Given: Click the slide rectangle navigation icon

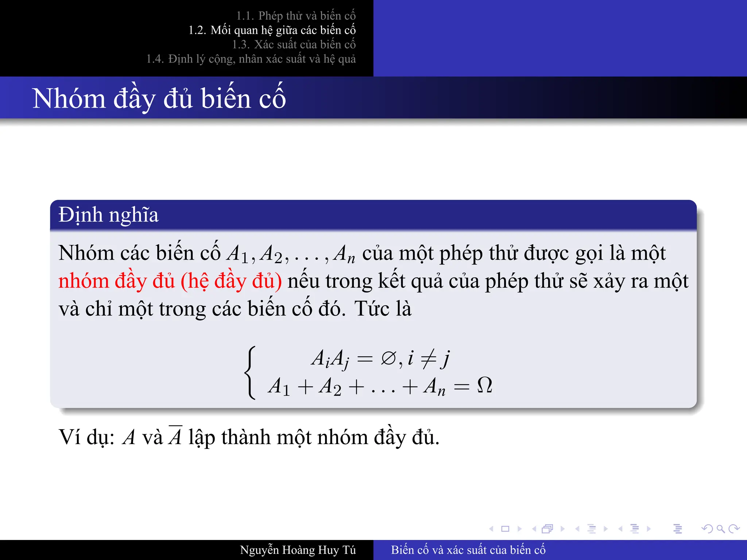Looking at the screenshot, I should click(x=505, y=529).
